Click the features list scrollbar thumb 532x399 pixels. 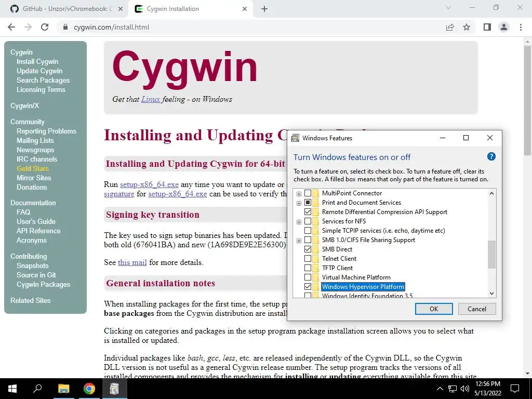pos(491,255)
